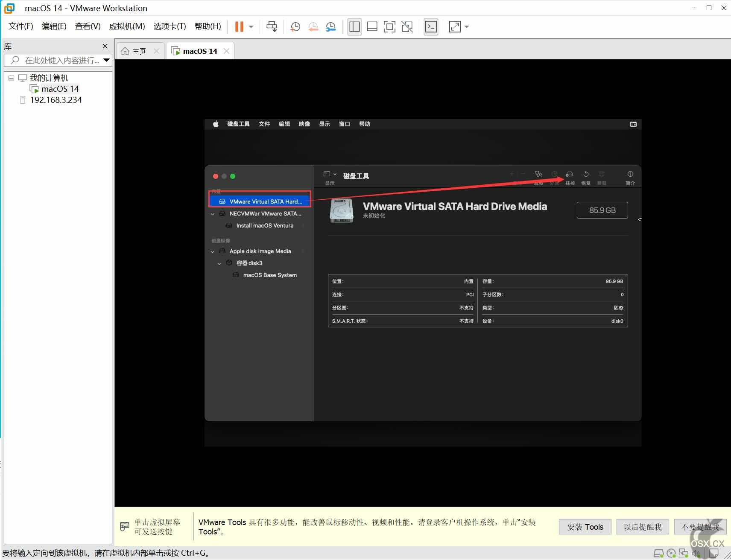
Task: Open the 磁盘工具 menu in macOS
Action: (x=238, y=124)
